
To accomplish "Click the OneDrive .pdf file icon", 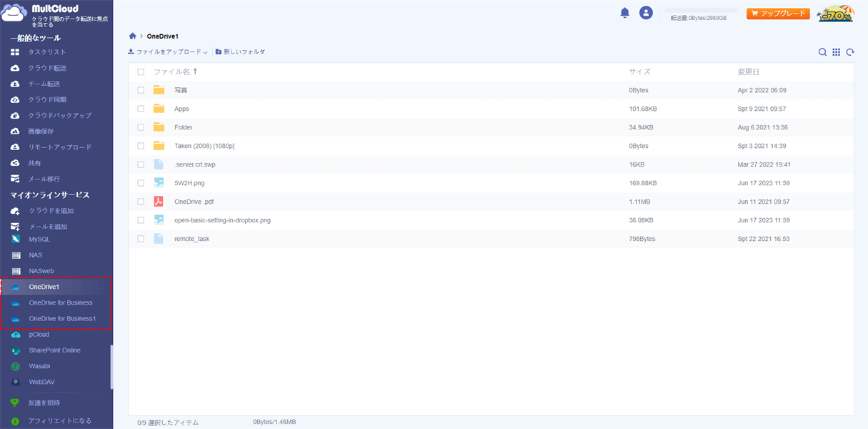I will tap(159, 202).
